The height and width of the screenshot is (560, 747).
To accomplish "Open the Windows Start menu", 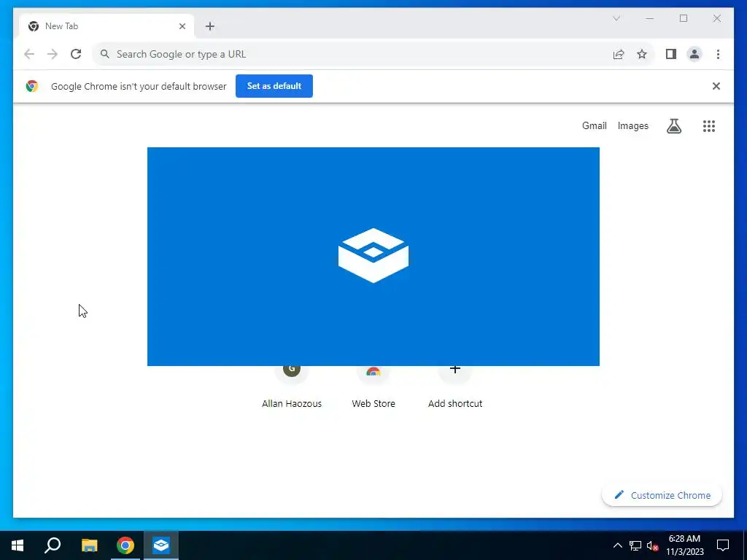I will click(18, 545).
